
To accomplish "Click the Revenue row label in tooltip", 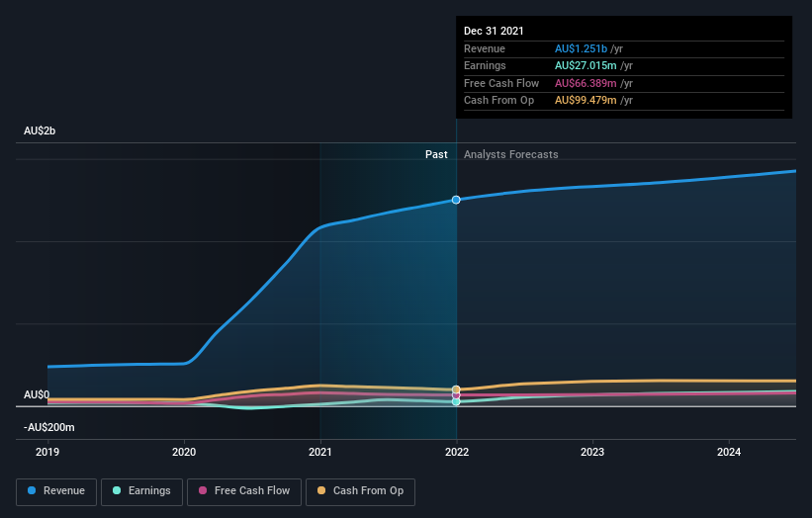I will coord(485,48).
